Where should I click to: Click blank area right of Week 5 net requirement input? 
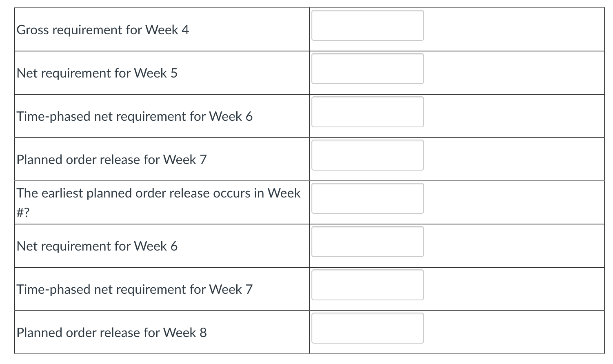pyautogui.click(x=513, y=73)
